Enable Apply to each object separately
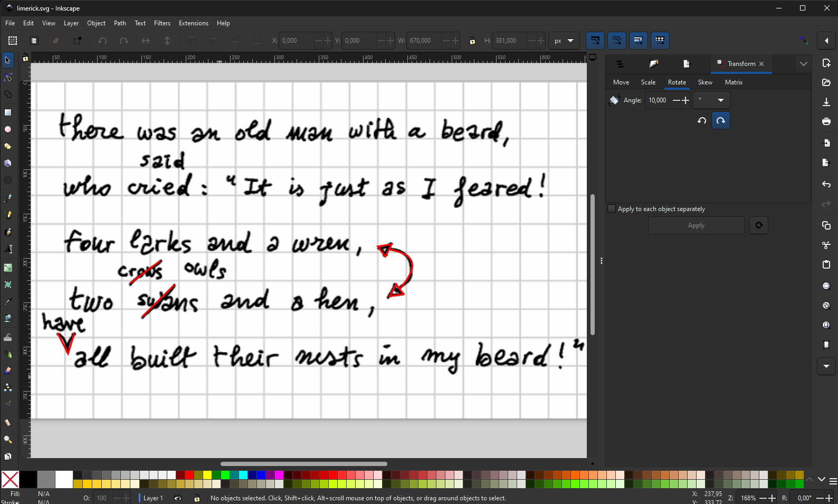Screen dimensions: 838x504 [x=612, y=209]
